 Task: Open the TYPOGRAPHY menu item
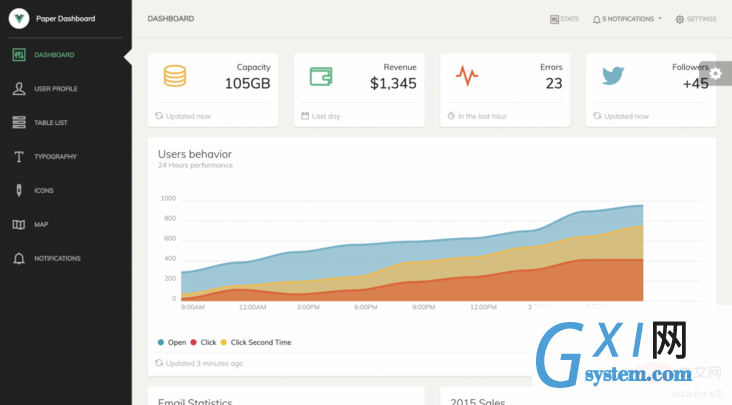tap(55, 157)
